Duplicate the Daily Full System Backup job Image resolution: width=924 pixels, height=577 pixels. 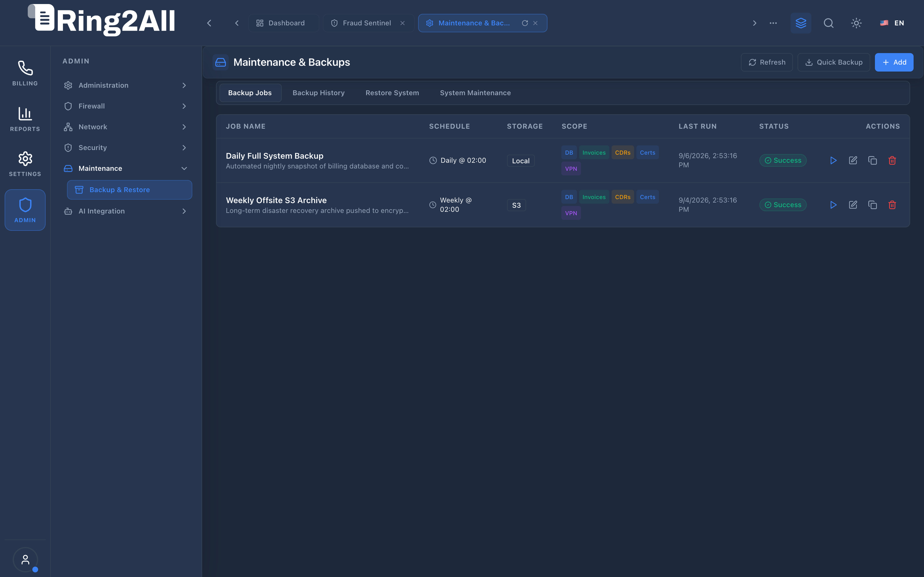point(872,160)
